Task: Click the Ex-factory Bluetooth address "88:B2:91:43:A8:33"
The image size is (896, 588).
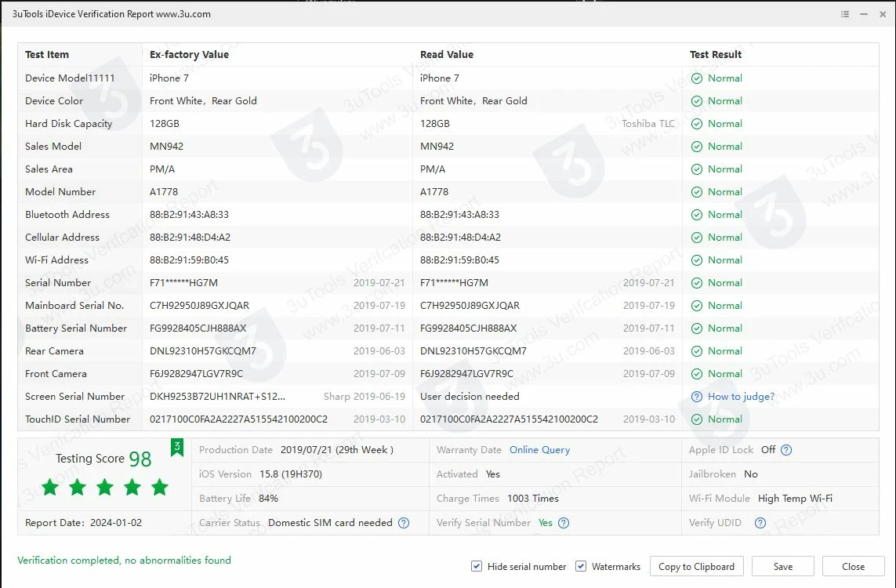Action: [189, 215]
